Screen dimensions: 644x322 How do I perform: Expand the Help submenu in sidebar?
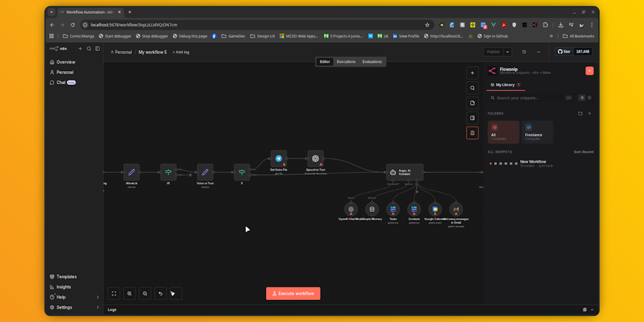click(97, 297)
